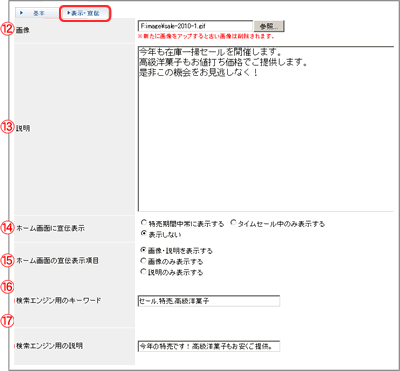
Task: Click the ホーム画面の宣伝表示項目 label
Action: tap(57, 261)
